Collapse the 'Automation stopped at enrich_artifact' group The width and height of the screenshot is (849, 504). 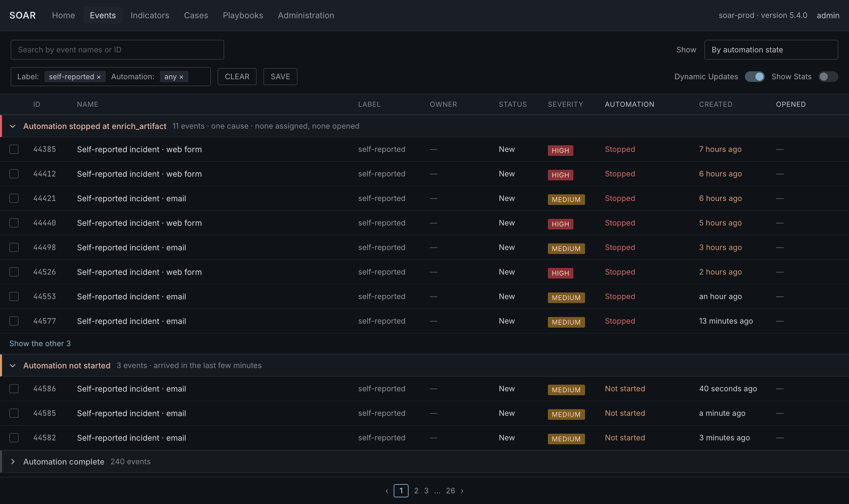tap(13, 126)
